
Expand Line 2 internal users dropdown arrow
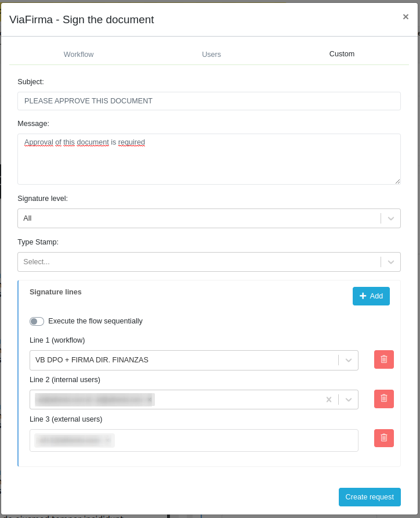pos(348,400)
